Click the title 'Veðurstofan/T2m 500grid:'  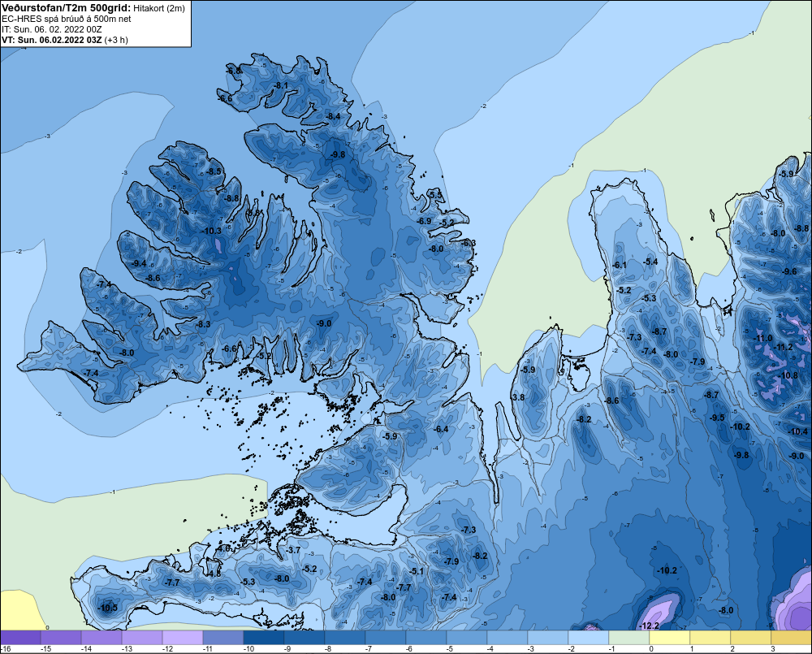[67, 8]
